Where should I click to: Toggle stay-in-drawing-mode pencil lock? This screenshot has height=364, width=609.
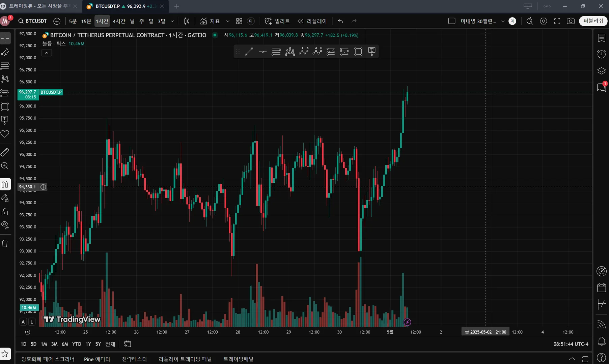pyautogui.click(x=5, y=198)
